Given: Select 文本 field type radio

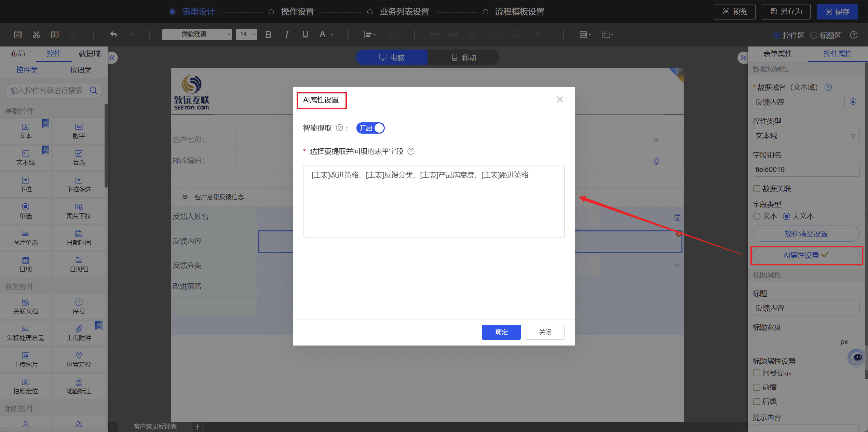Looking at the screenshot, I should 757,216.
